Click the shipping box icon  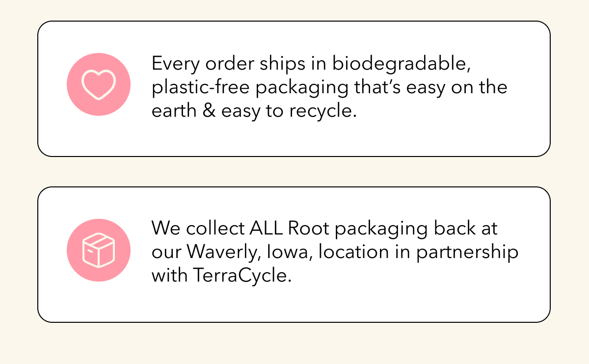tap(99, 250)
